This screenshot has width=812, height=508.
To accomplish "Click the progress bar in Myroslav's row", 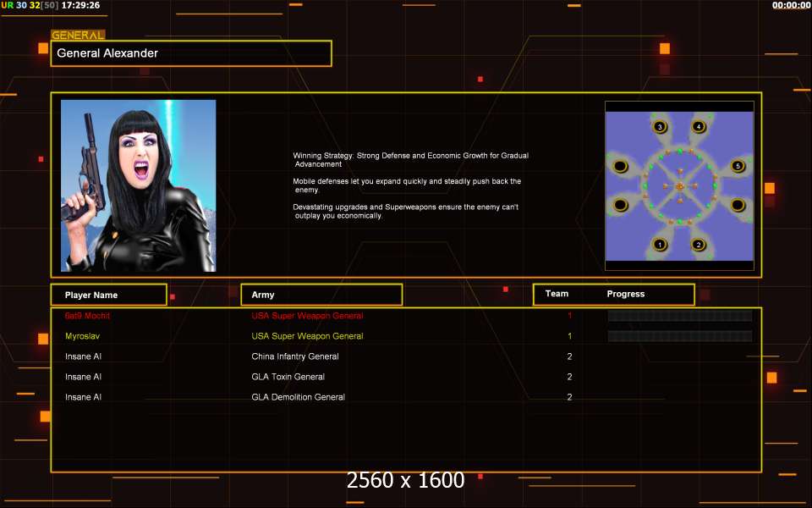I will [x=680, y=336].
